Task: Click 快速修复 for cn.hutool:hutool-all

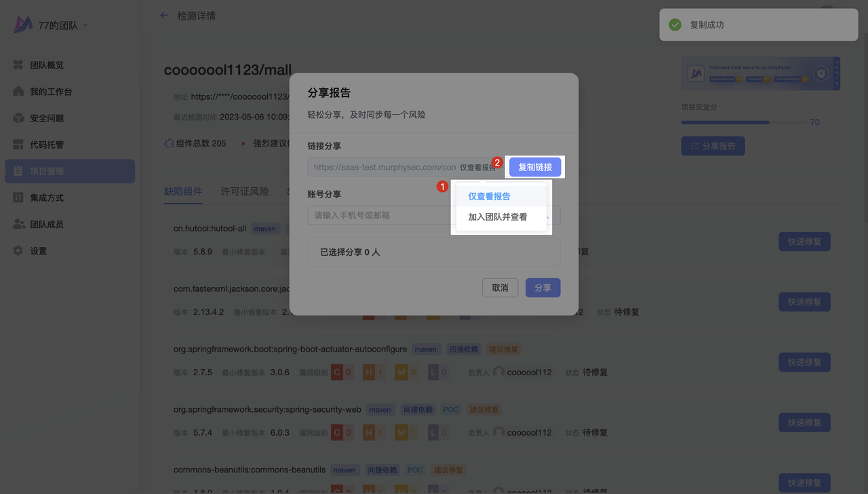Action: point(804,242)
